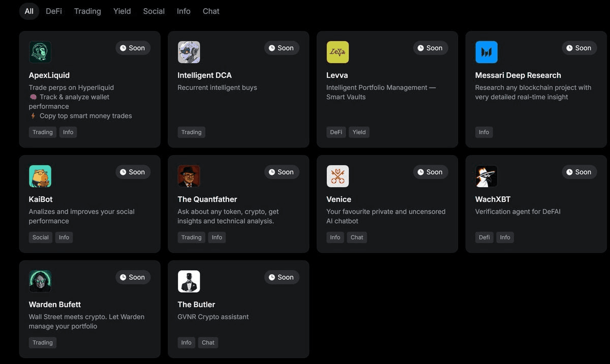This screenshot has height=364, width=610.
Task: Click the Soon badge on Intelligent DCA
Action: (282, 48)
